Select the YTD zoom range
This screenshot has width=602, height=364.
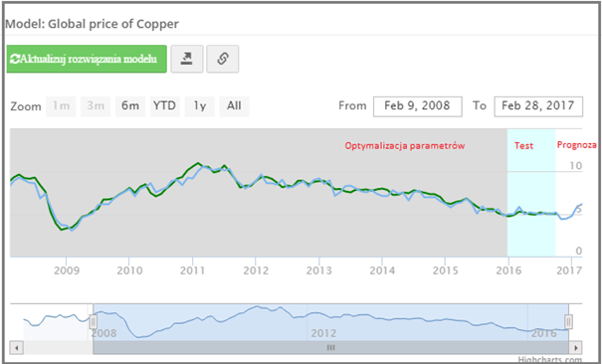pyautogui.click(x=165, y=106)
